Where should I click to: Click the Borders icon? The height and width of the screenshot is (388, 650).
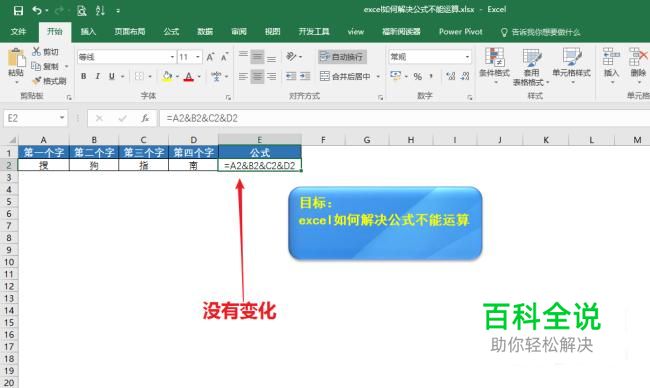(x=140, y=76)
